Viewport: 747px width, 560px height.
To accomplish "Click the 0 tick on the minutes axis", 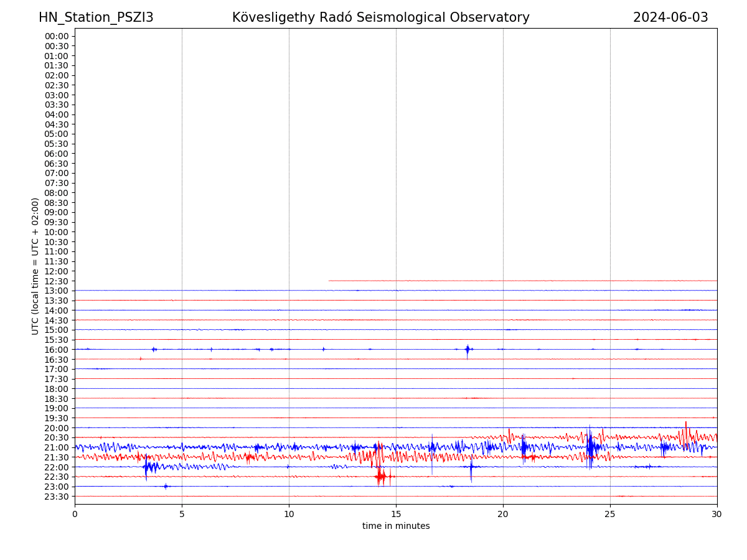I will 75,514.
